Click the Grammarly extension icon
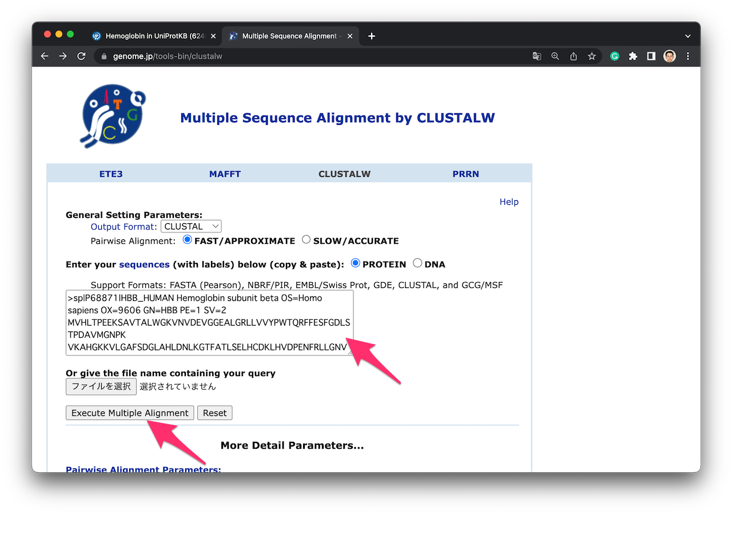Image resolution: width=756 pixels, height=538 pixels. coord(614,56)
